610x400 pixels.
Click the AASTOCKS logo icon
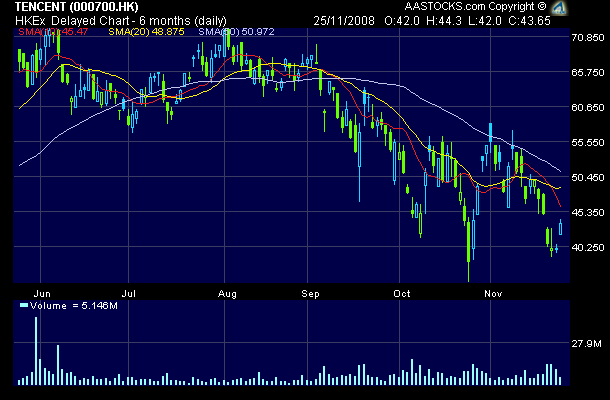click(559, 7)
